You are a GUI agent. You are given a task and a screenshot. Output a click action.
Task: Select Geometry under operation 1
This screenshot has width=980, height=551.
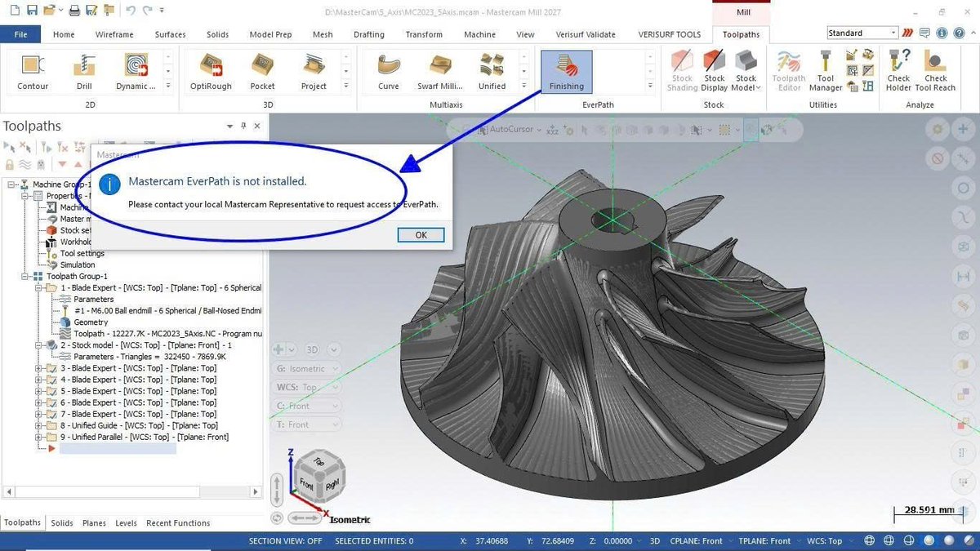(x=91, y=322)
